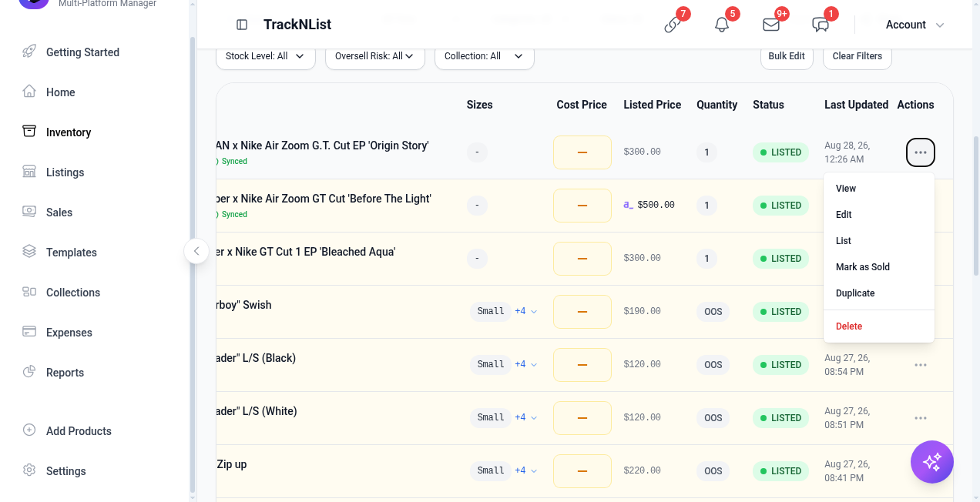This screenshot has width=980, height=502.
Task: Click the Expenses card icon
Action: click(x=29, y=332)
